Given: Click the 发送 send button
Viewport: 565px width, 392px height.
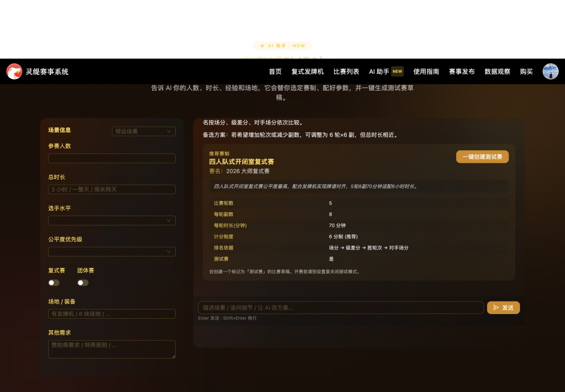Looking at the screenshot, I should pos(503,308).
